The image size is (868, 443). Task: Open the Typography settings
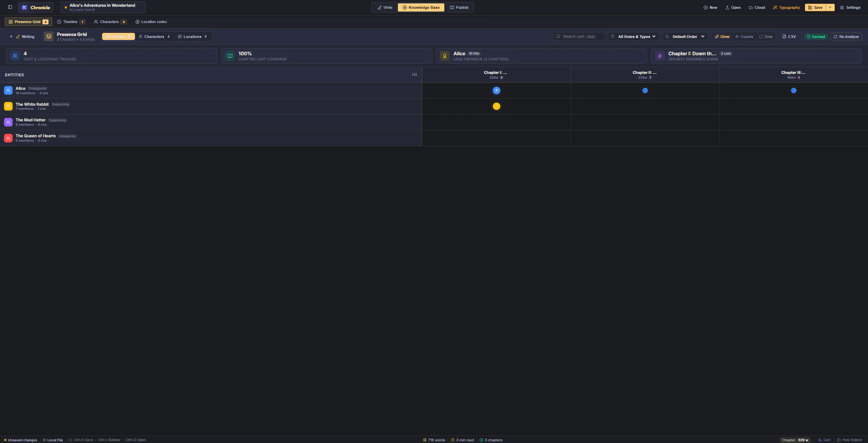pyautogui.click(x=786, y=7)
